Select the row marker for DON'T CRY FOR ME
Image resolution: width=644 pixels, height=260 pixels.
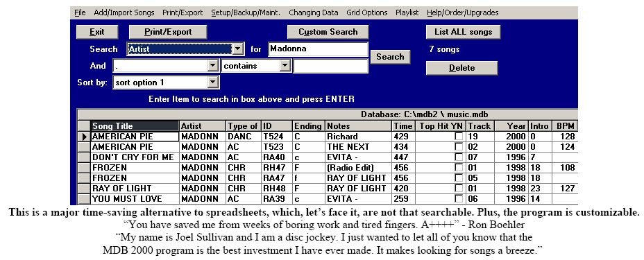tap(84, 157)
